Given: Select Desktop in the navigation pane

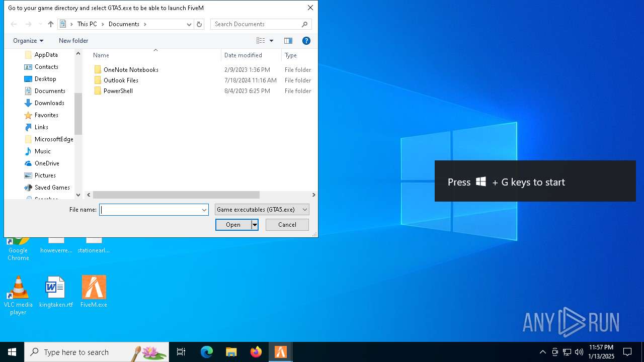Looking at the screenshot, I should (x=45, y=79).
